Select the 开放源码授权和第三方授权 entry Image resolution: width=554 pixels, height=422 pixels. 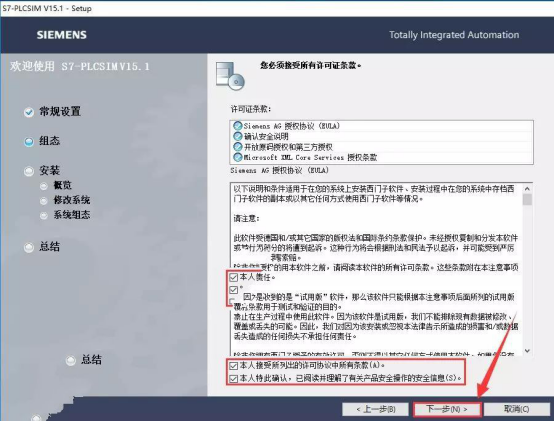(x=381, y=147)
